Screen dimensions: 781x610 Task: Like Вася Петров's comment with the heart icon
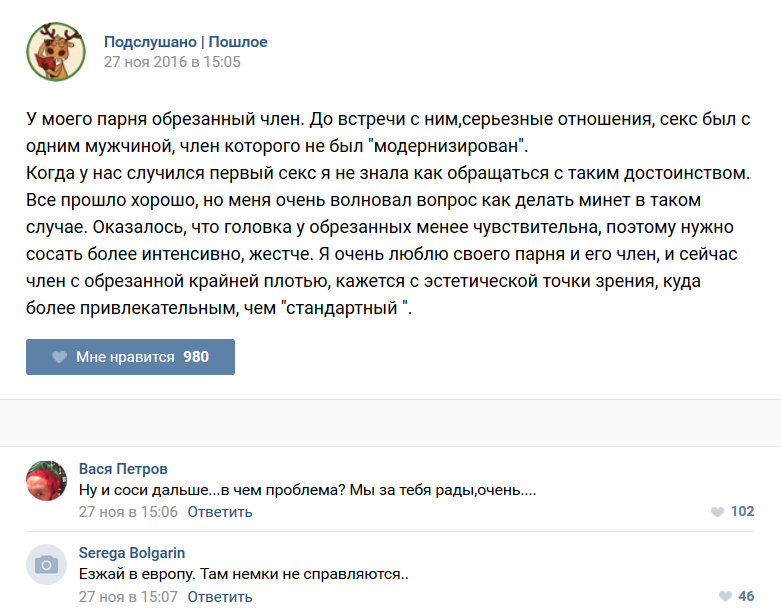717,512
